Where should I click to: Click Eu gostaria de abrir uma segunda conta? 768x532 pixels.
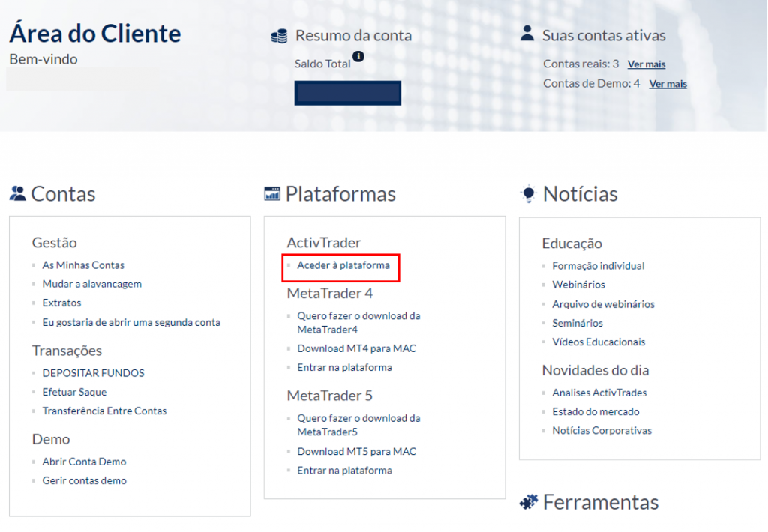click(x=131, y=322)
